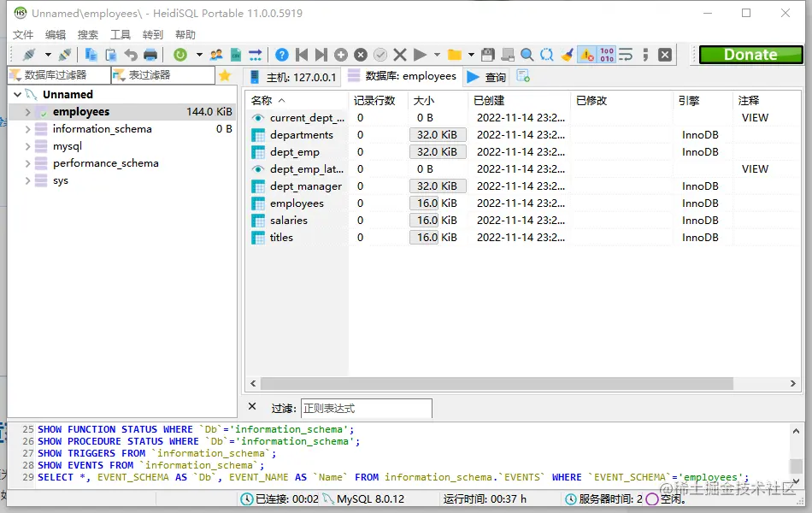Click the new query tab icon

point(523,76)
